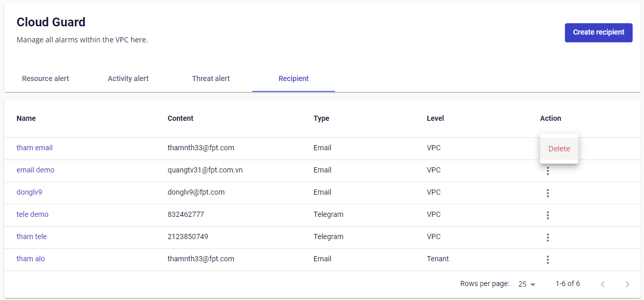Open the action menu for donglv9 row
The image size is (644, 300).
coord(547,193)
